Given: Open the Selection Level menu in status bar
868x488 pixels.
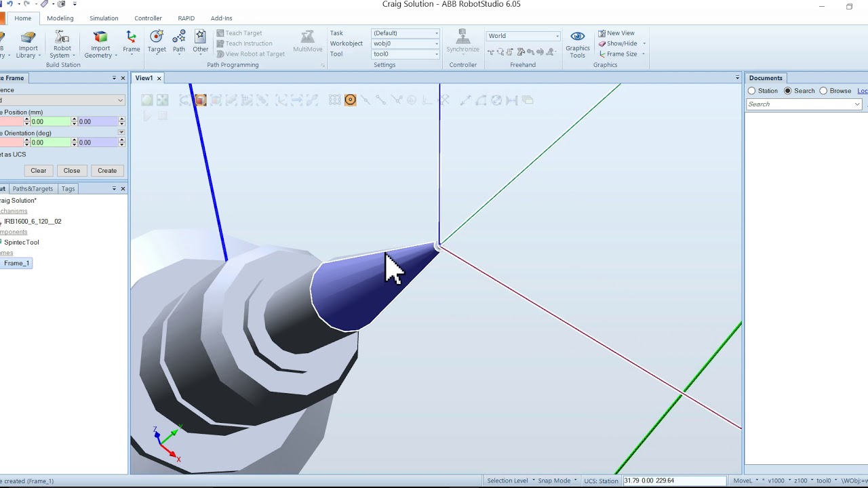Looking at the screenshot, I should [x=510, y=481].
